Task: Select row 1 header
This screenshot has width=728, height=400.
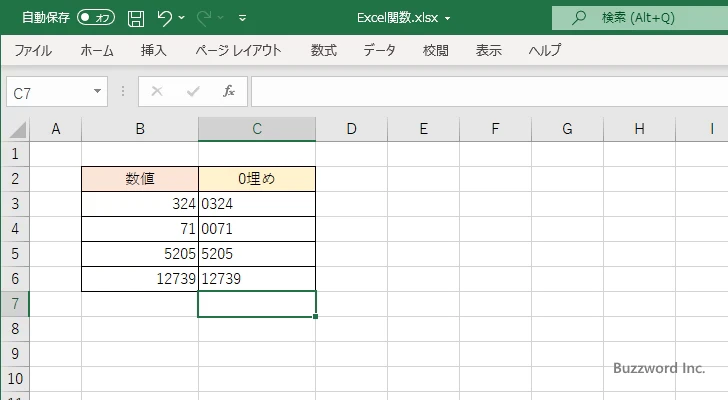Action: coord(15,154)
